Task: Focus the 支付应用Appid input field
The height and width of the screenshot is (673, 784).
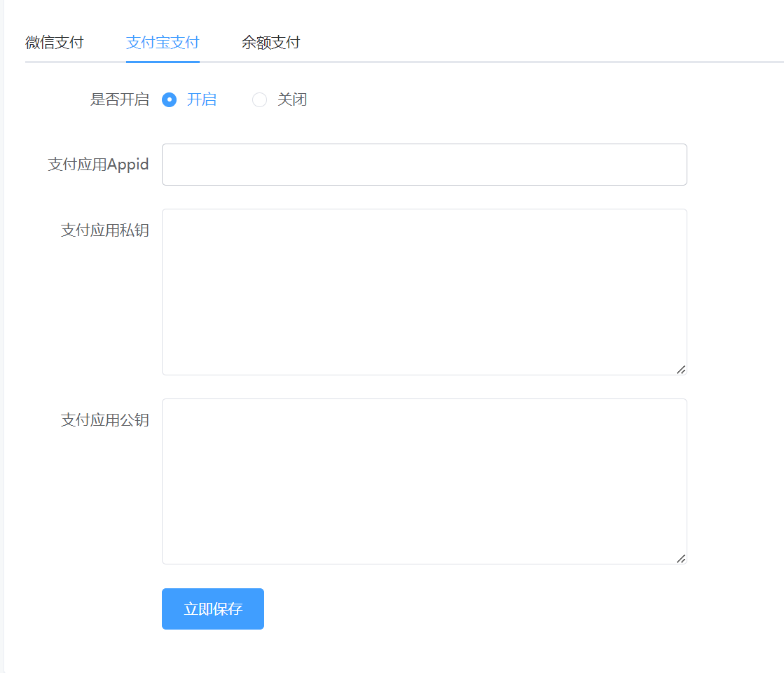Action: [x=425, y=165]
